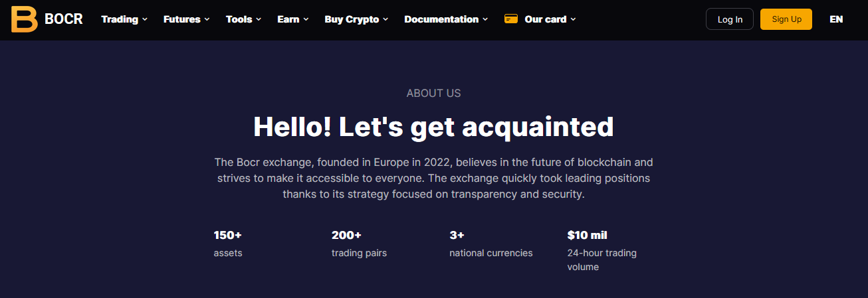Switch language via the EN selector

(836, 19)
